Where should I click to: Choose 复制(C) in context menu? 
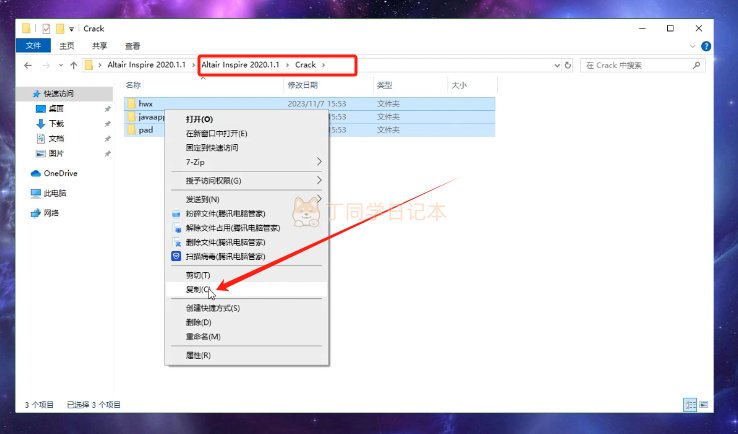tap(246, 289)
